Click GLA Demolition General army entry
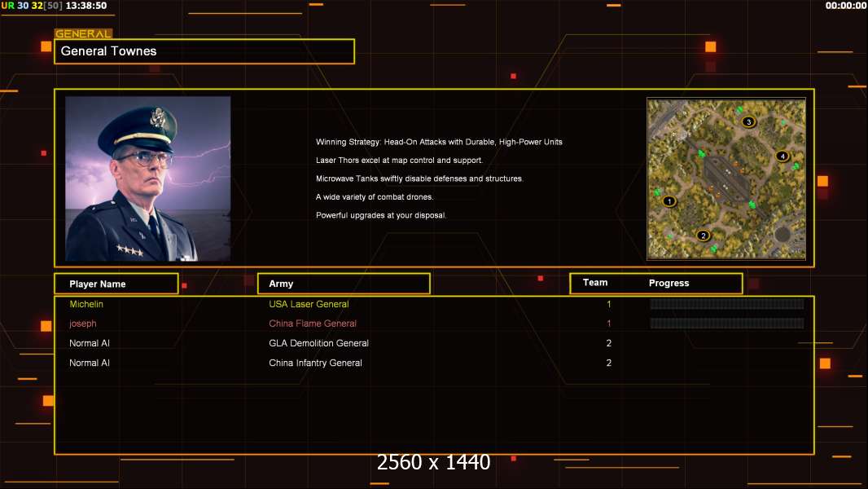Screen dimensions: 868x489 [319, 343]
